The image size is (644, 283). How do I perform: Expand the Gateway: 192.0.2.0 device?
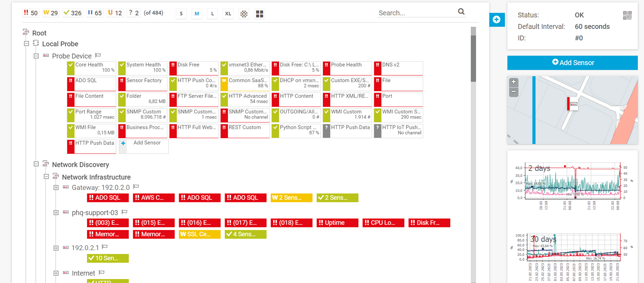tap(56, 187)
